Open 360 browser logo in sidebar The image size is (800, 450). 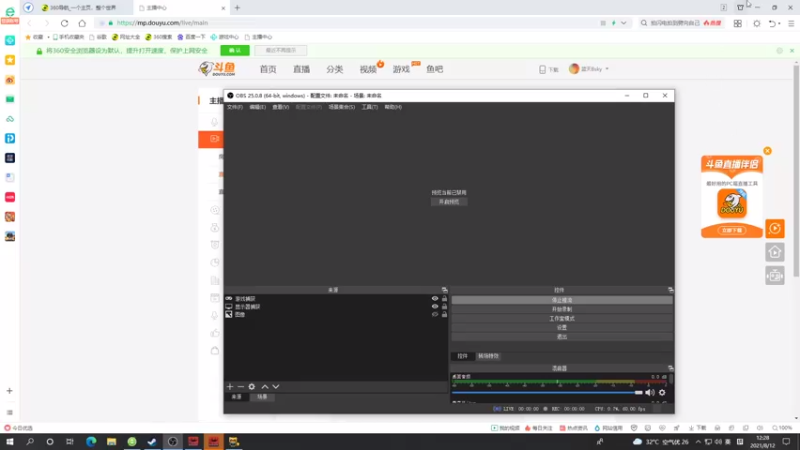[10, 12]
